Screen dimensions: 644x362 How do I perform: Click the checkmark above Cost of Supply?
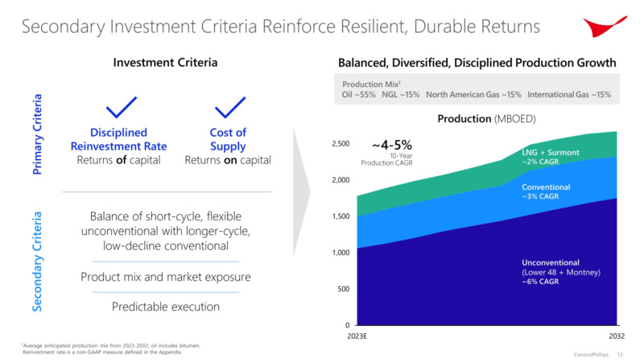coord(230,107)
